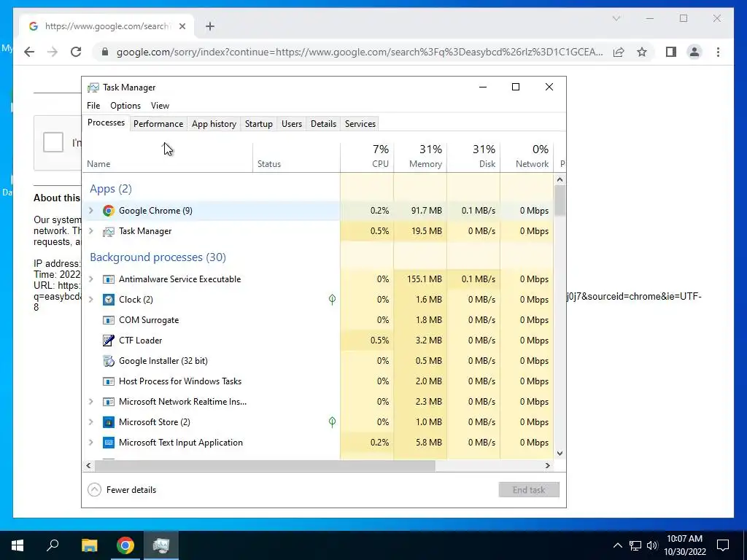Open the Chrome profile avatar

point(694,52)
